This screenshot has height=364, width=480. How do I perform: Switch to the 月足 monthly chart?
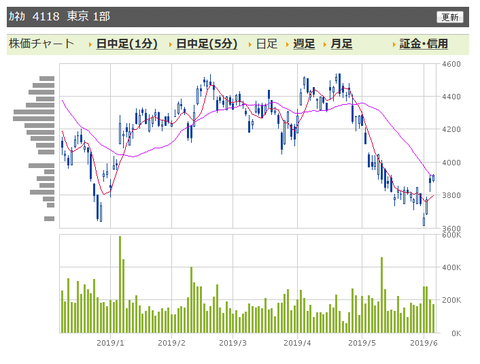tap(341, 44)
